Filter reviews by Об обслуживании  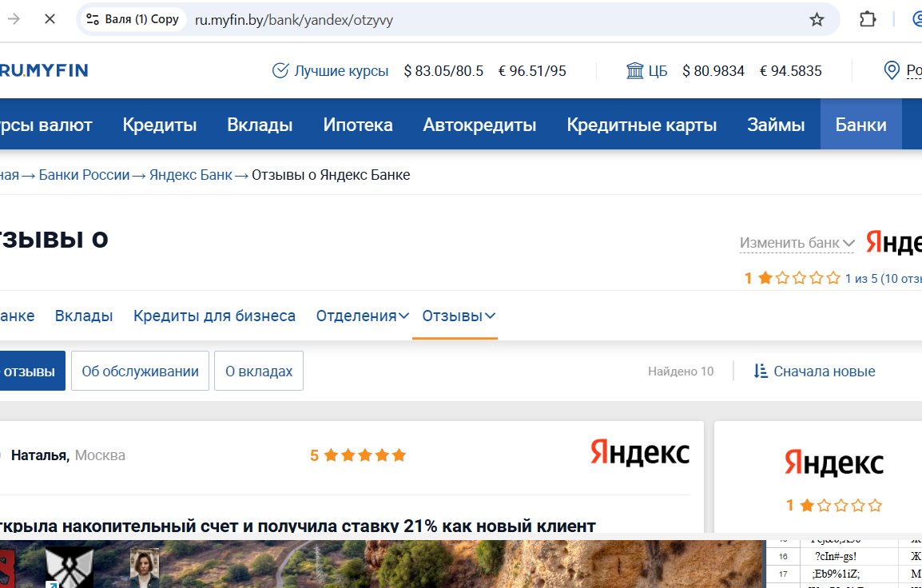[x=140, y=371]
